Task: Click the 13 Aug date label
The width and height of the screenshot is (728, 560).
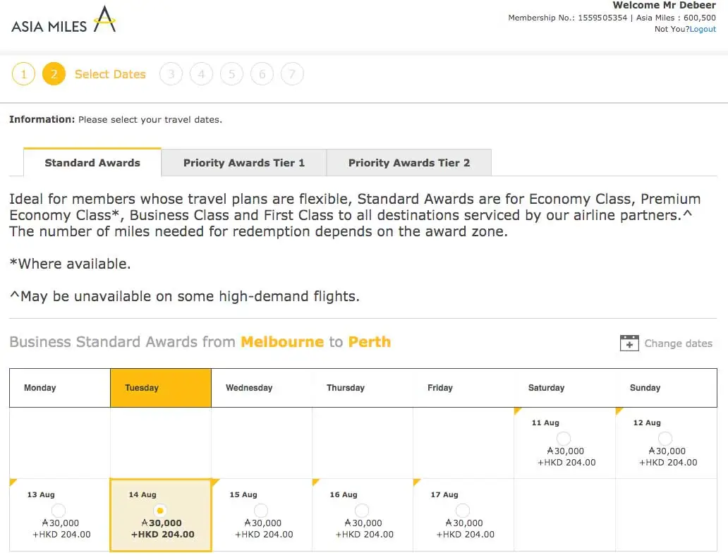Action: (41, 494)
